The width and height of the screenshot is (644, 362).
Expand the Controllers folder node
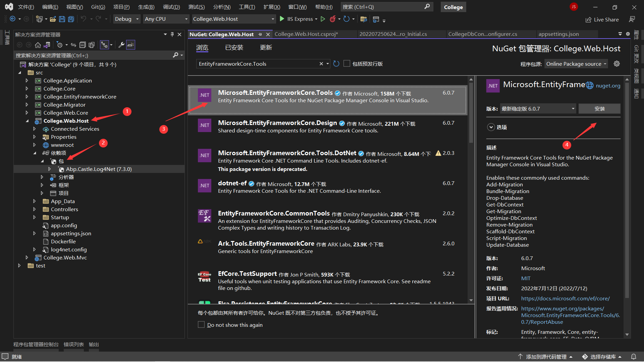(34, 209)
